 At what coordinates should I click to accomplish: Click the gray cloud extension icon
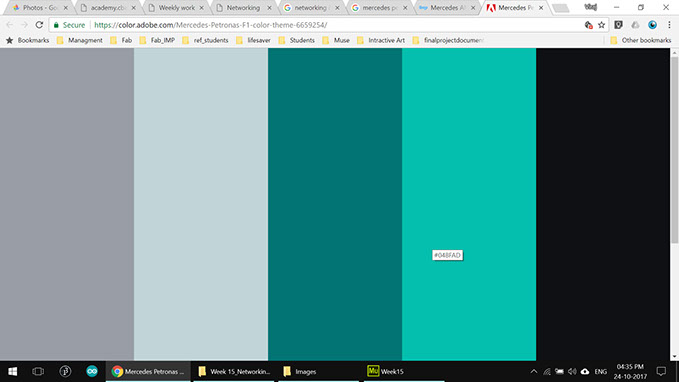coord(635,25)
